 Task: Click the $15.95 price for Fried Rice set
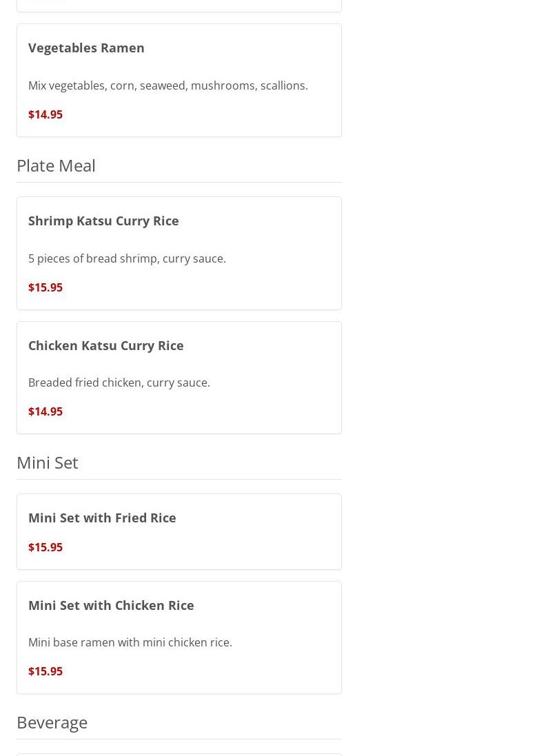[45, 547]
